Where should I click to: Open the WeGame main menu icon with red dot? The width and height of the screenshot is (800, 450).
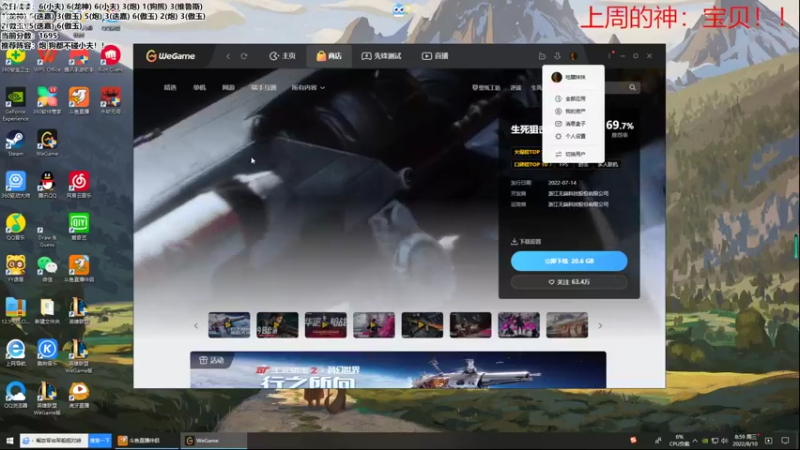pyautogui.click(x=610, y=55)
